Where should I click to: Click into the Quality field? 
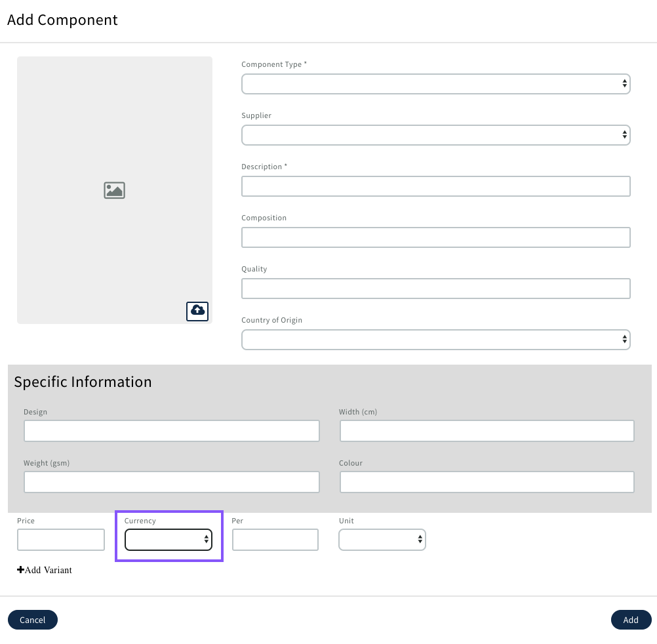(435, 289)
